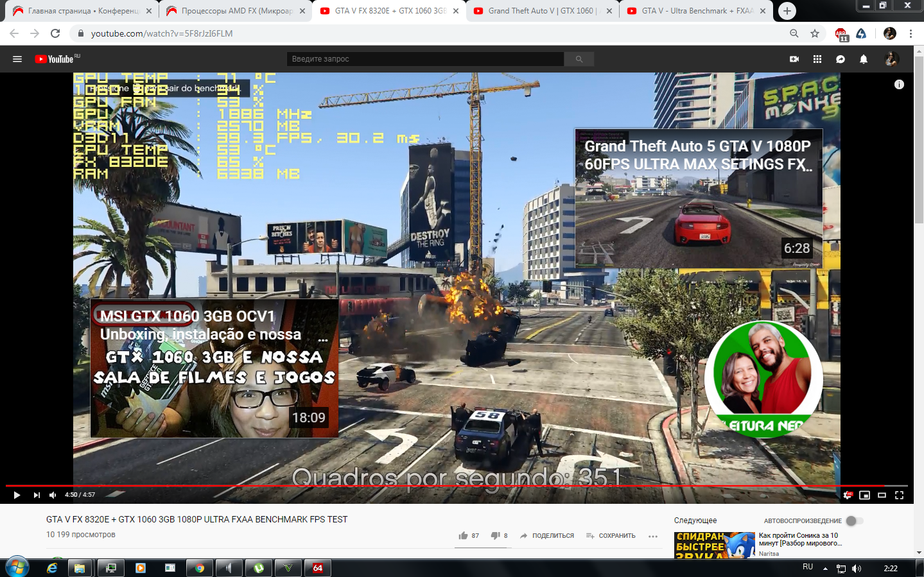Screen dimensions: 924x577
Task: Like the video with 87 likes
Action: 469,535
